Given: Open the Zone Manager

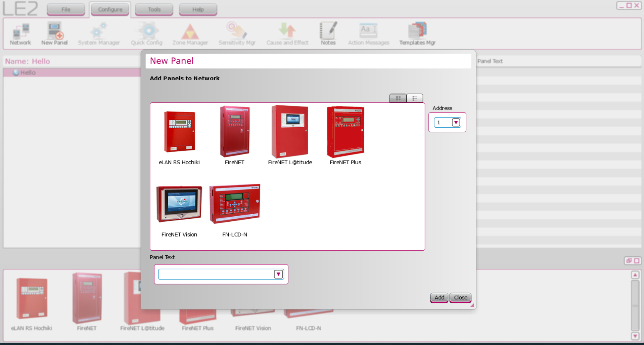Looking at the screenshot, I should pyautogui.click(x=190, y=33).
